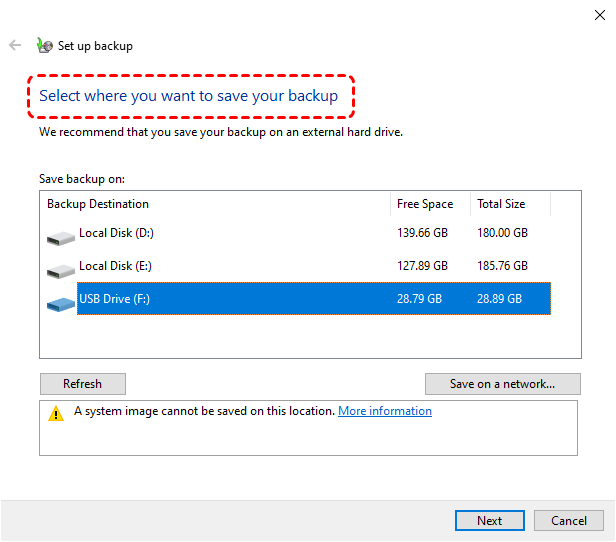Choose Local Disk (E:) in the list
This screenshot has width=616, height=542.
(x=115, y=266)
